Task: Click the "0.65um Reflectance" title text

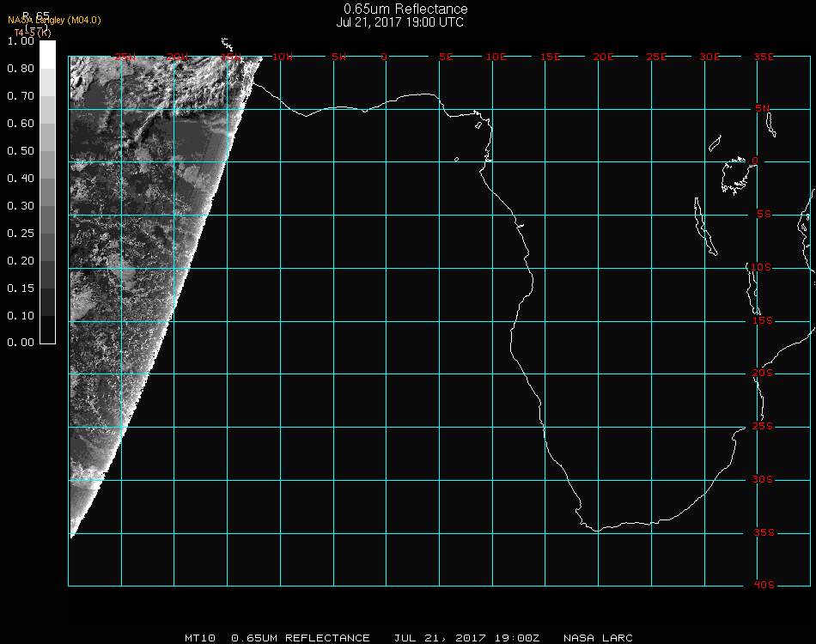Action: 405,9
